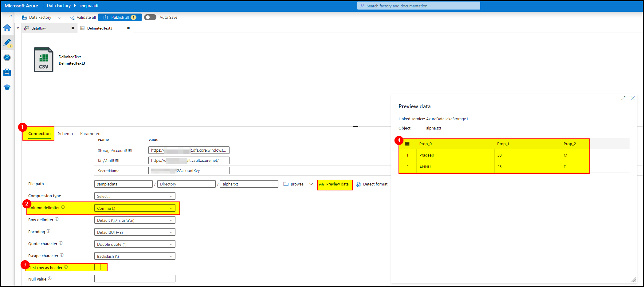This screenshot has width=644, height=287.
Task: Select the Schema tab
Action: pyautogui.click(x=65, y=134)
